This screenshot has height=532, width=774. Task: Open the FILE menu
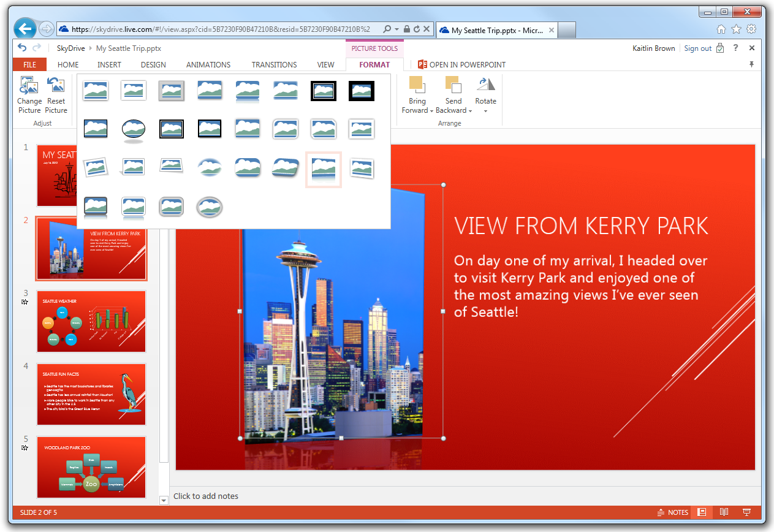tap(29, 64)
